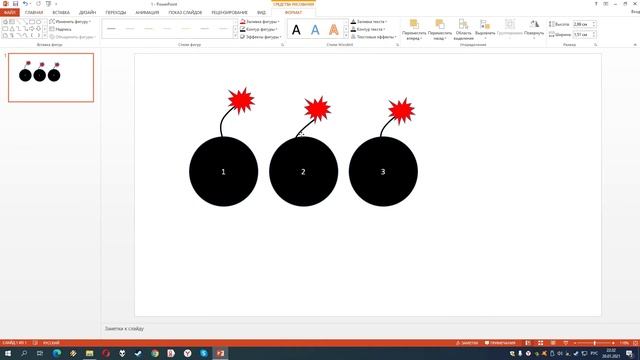The image size is (640, 360).
Task: Open the ФАЙЛ tab
Action: pos(10,13)
